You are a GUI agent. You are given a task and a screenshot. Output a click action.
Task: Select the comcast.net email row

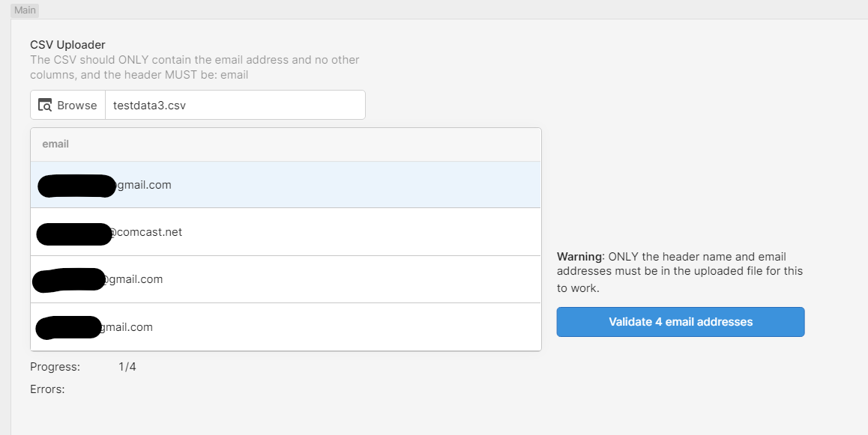point(286,232)
